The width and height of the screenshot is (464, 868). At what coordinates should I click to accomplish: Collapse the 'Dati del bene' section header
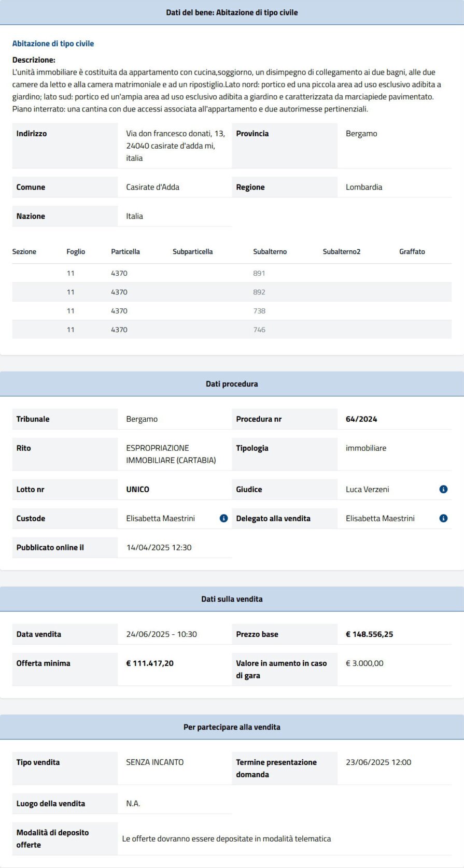[x=232, y=12]
